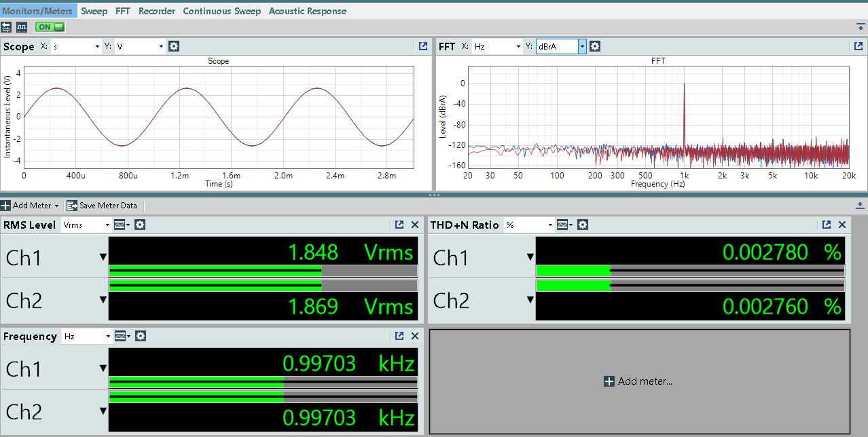Collapse the graphs panel with top-right pin arrow
Viewport: 868px width, 437px height.
click(x=861, y=26)
